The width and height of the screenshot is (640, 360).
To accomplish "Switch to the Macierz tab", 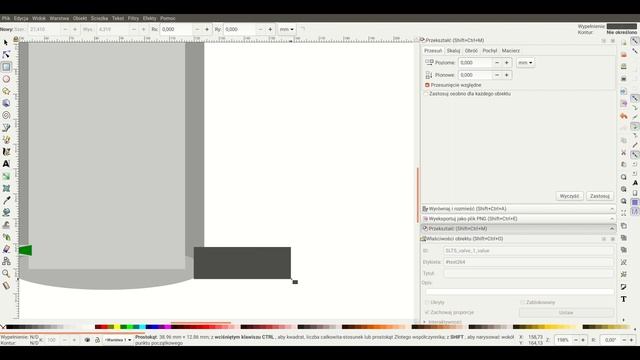I will [511, 51].
